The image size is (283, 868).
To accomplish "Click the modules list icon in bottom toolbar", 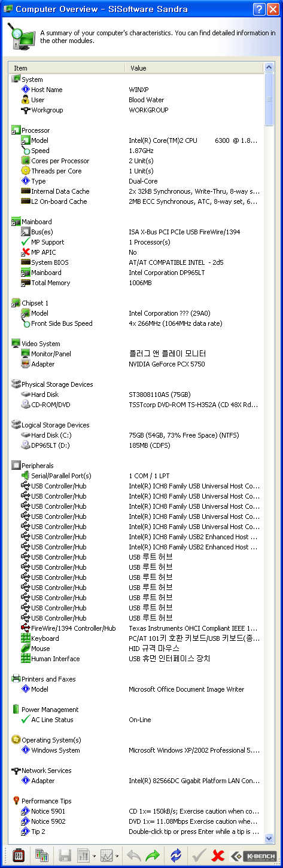I will coord(41,855).
